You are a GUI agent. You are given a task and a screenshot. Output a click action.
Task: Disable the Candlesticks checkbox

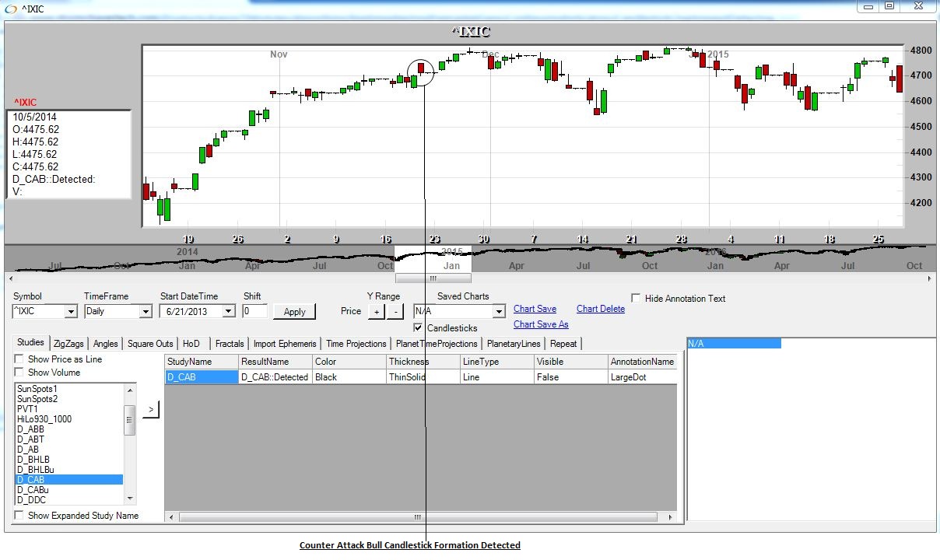(419, 328)
